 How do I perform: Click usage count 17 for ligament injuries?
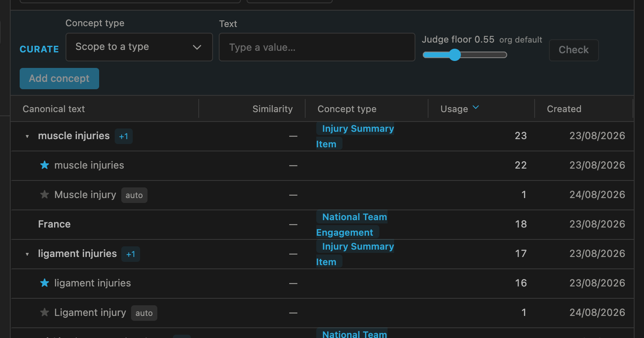coord(521,254)
